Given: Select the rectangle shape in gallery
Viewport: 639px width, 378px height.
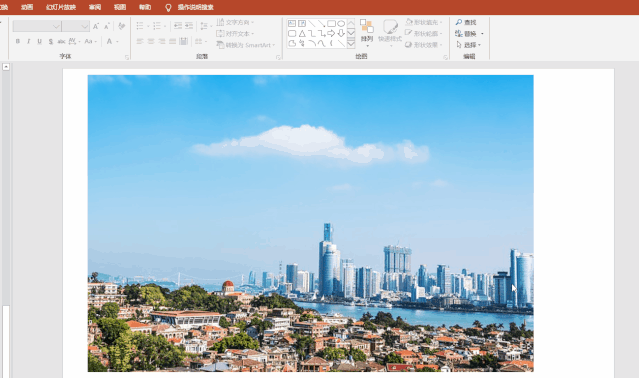Looking at the screenshot, I should [x=331, y=24].
